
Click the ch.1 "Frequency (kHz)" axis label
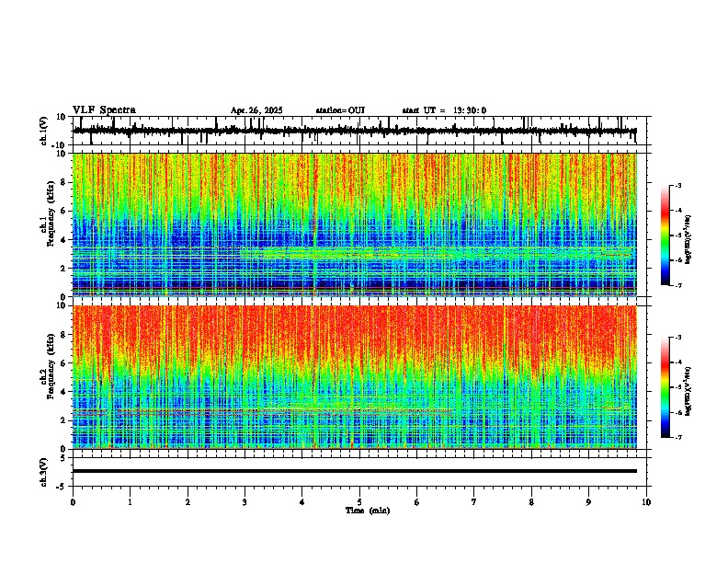(51, 213)
